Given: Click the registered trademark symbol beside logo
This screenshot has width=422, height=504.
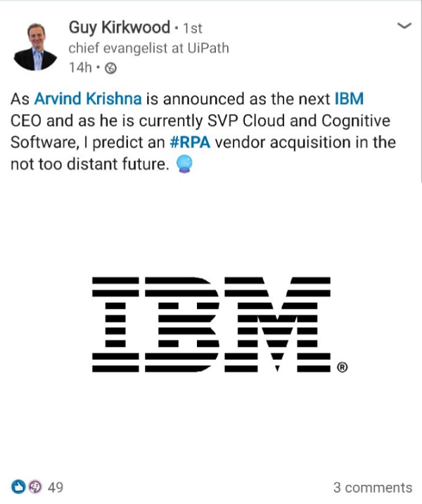Looking at the screenshot, I should (x=342, y=368).
